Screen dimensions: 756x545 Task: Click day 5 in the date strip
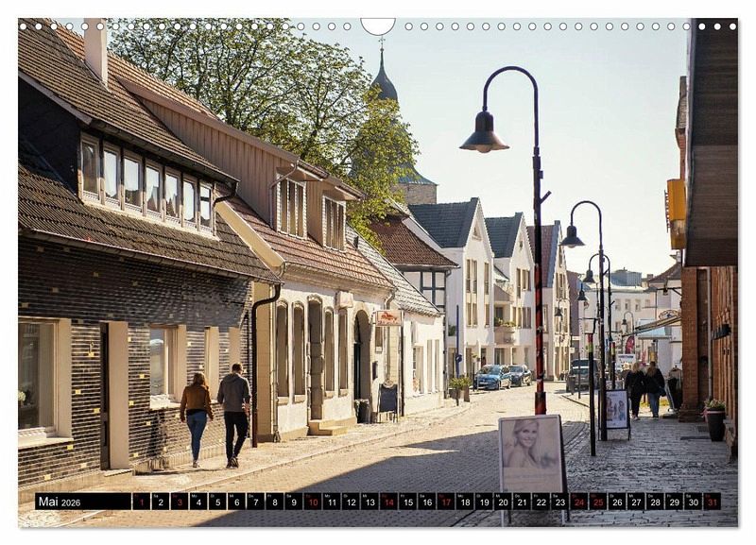pyautogui.click(x=217, y=502)
